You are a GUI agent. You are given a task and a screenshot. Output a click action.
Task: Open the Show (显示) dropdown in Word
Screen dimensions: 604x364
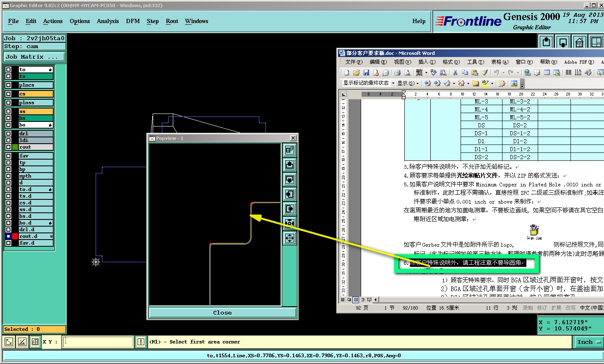408,83
